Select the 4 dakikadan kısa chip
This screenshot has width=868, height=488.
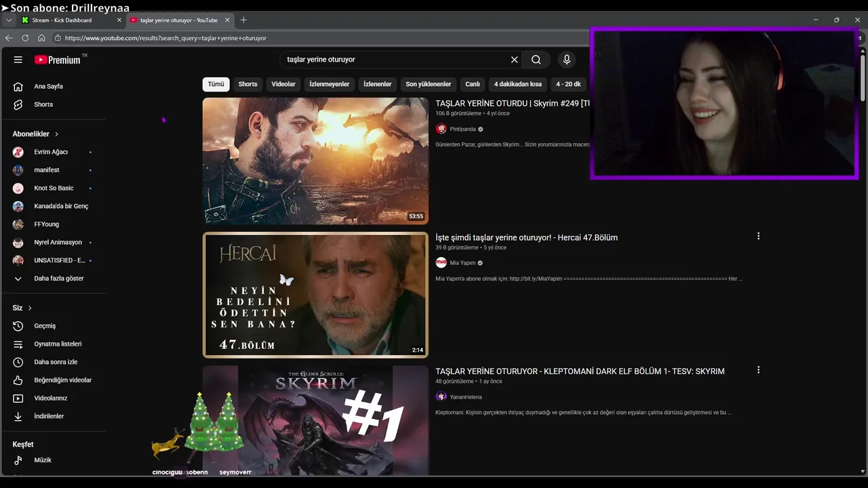[x=518, y=84]
